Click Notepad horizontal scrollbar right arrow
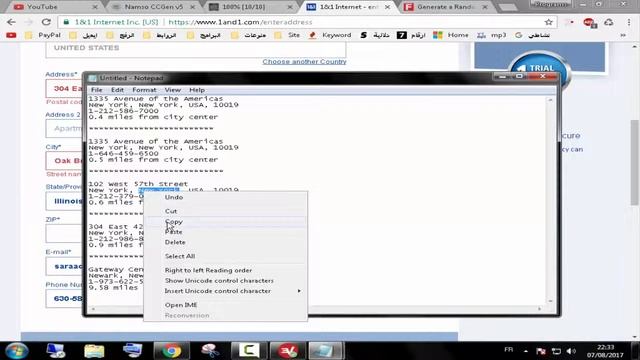This screenshot has width=640, height=360. [540, 309]
